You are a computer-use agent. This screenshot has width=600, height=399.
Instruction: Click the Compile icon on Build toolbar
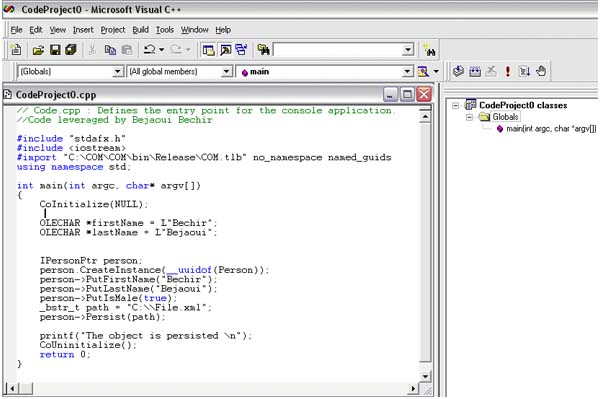click(x=458, y=71)
